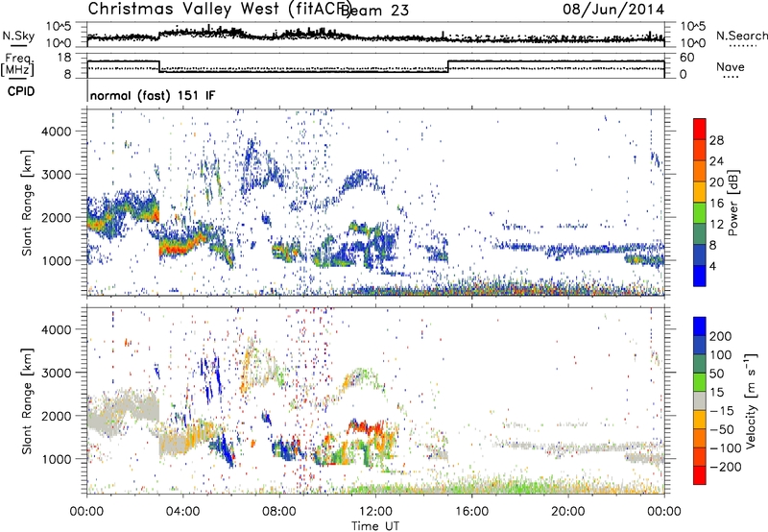Click the 'Nave' legend label
Screen dimensions: 768x532
(x=731, y=66)
